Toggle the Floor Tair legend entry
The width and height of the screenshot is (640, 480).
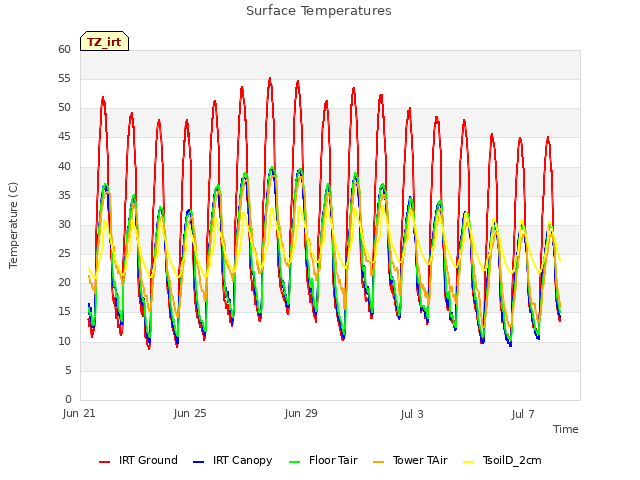pyautogui.click(x=323, y=460)
